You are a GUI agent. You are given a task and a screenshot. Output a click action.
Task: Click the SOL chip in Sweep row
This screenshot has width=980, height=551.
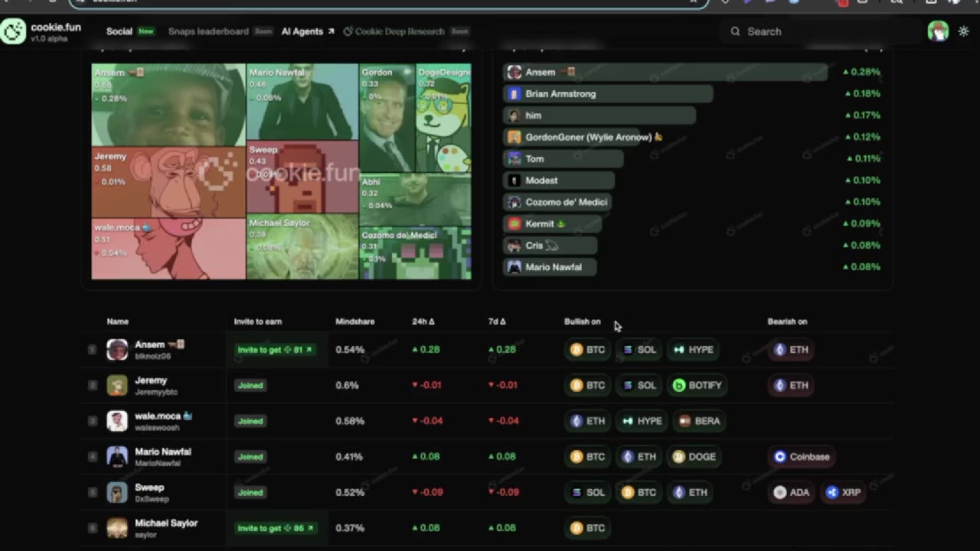(x=587, y=493)
